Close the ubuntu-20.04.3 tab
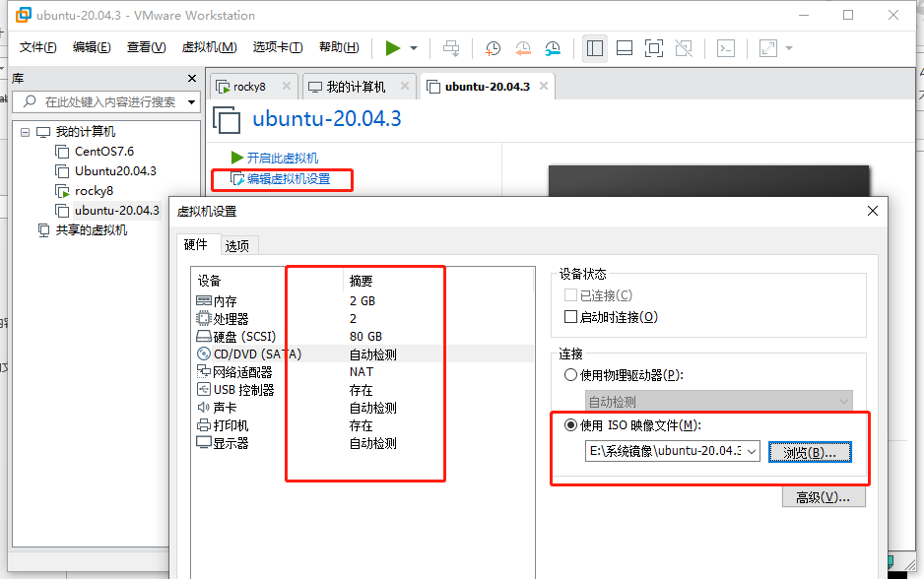The height and width of the screenshot is (579, 924). point(544,86)
